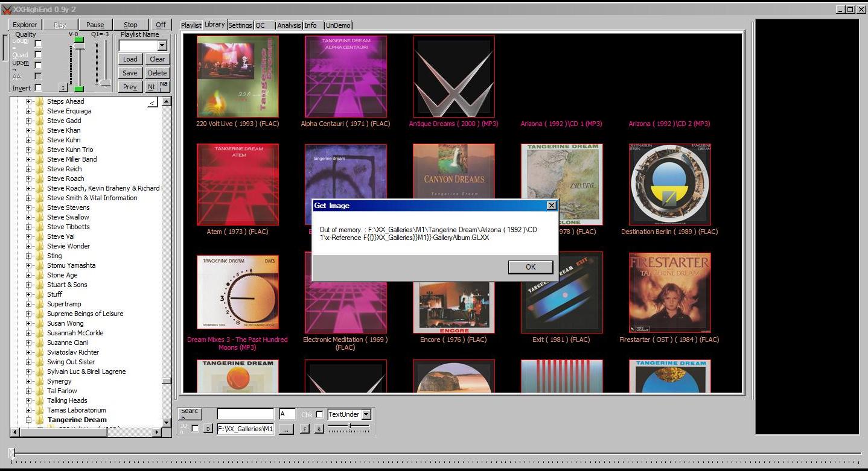Select the Atem album cover
The height and width of the screenshot is (471, 868).
(237, 185)
